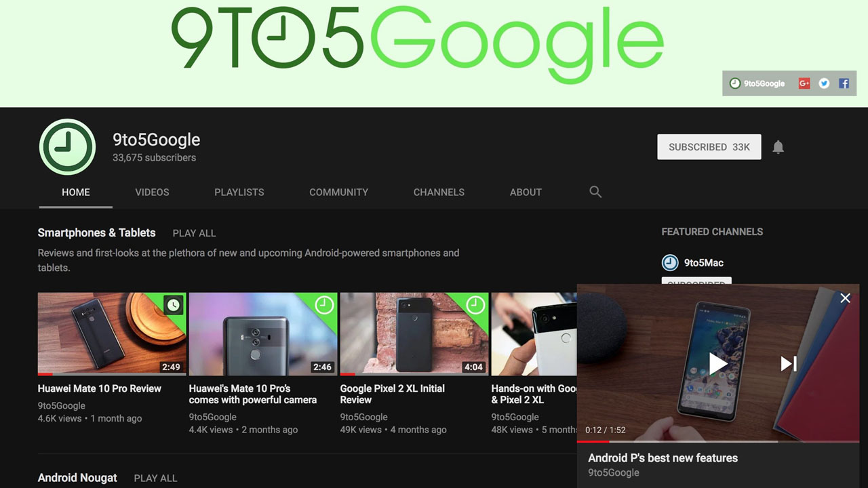Skip to next video in miniplayer
The height and width of the screenshot is (488, 868).
point(788,364)
